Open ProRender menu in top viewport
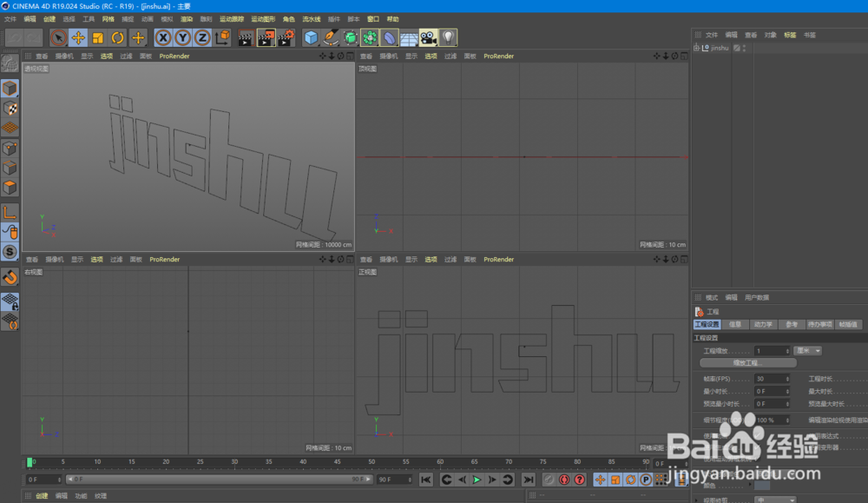The width and height of the screenshot is (868, 503). click(498, 56)
